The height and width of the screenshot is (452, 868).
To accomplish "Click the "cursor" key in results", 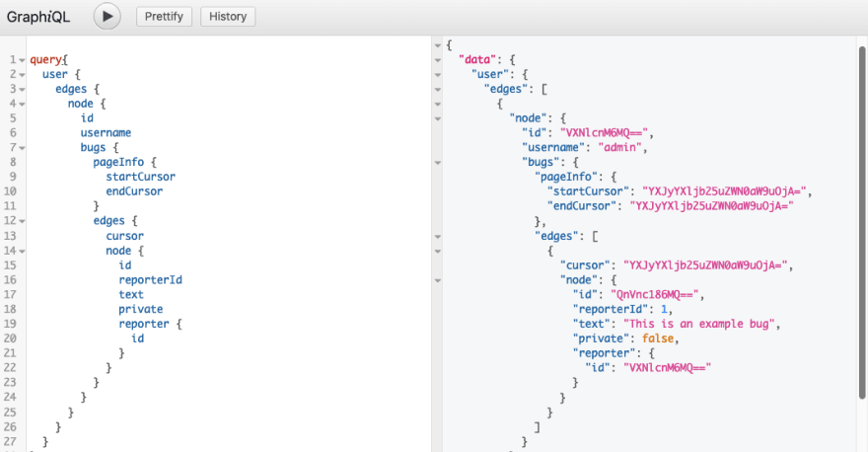I will pos(588,265).
